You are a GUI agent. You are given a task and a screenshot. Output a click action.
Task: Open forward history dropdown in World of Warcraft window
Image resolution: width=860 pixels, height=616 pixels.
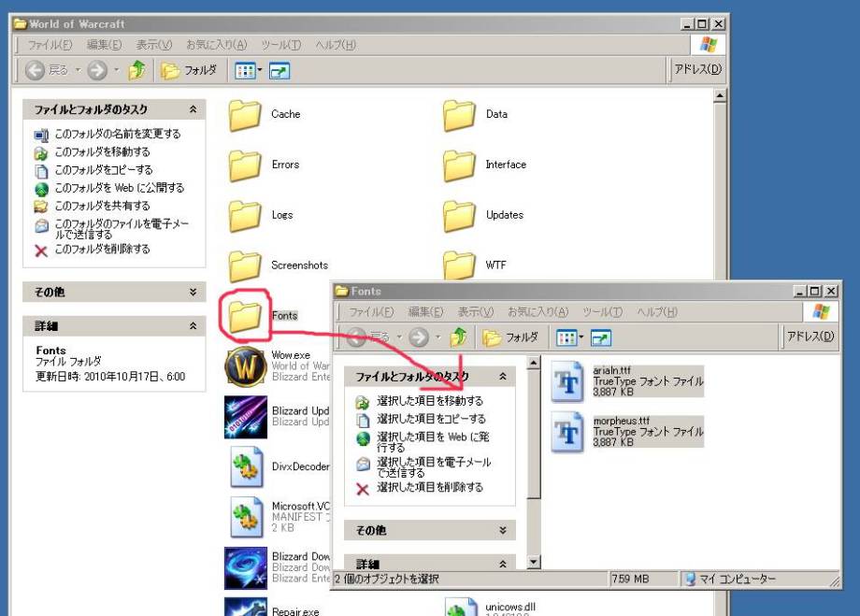pos(116,70)
